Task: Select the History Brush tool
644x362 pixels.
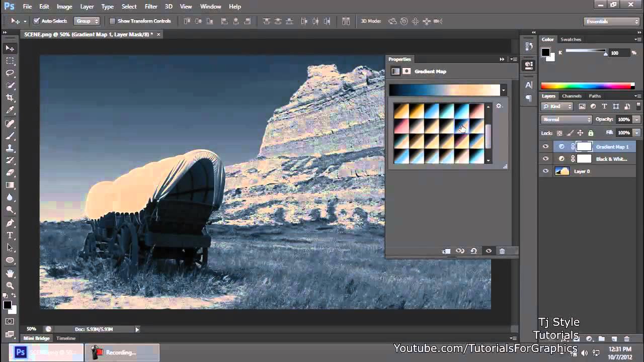Action: [x=10, y=160]
